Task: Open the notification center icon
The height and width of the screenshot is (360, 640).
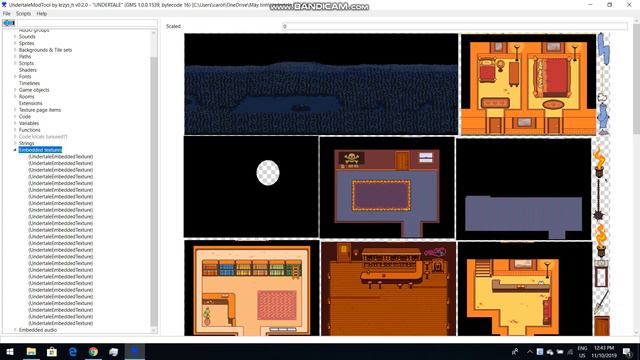Action: tap(627, 352)
